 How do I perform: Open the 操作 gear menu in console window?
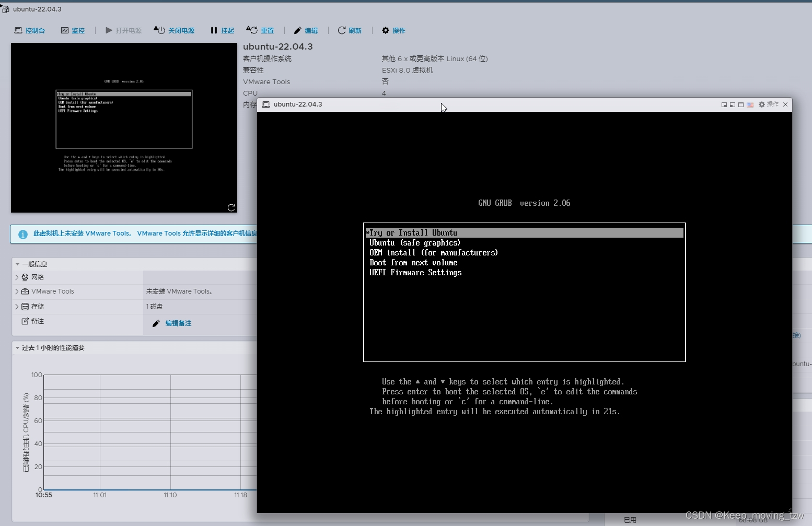point(769,104)
